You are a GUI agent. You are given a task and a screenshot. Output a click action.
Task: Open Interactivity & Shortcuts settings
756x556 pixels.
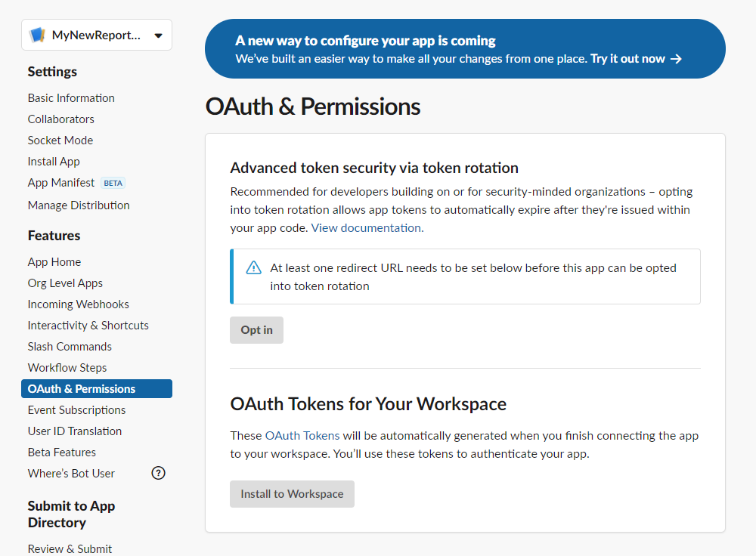(x=88, y=326)
